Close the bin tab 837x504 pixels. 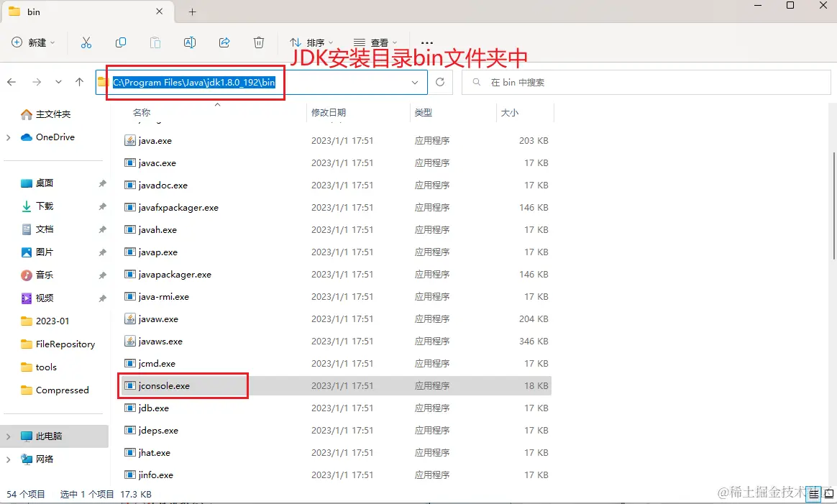point(159,12)
